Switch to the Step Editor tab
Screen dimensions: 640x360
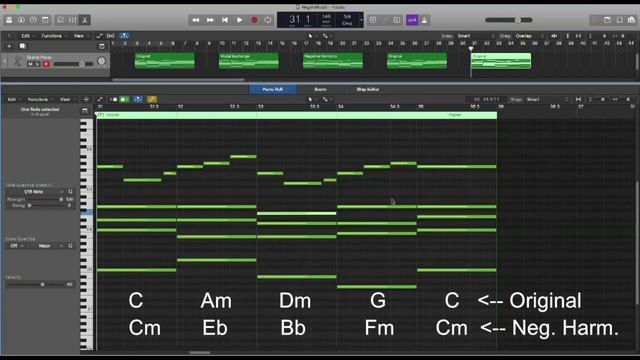[368, 89]
